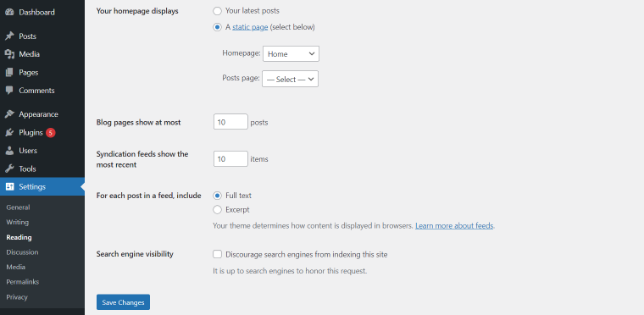Click the Settings menu label
The width and height of the screenshot is (644, 315).
pyautogui.click(x=32, y=187)
